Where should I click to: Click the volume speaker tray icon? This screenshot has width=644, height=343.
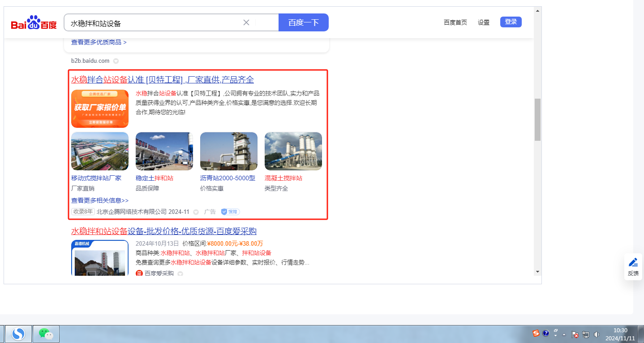(x=597, y=334)
